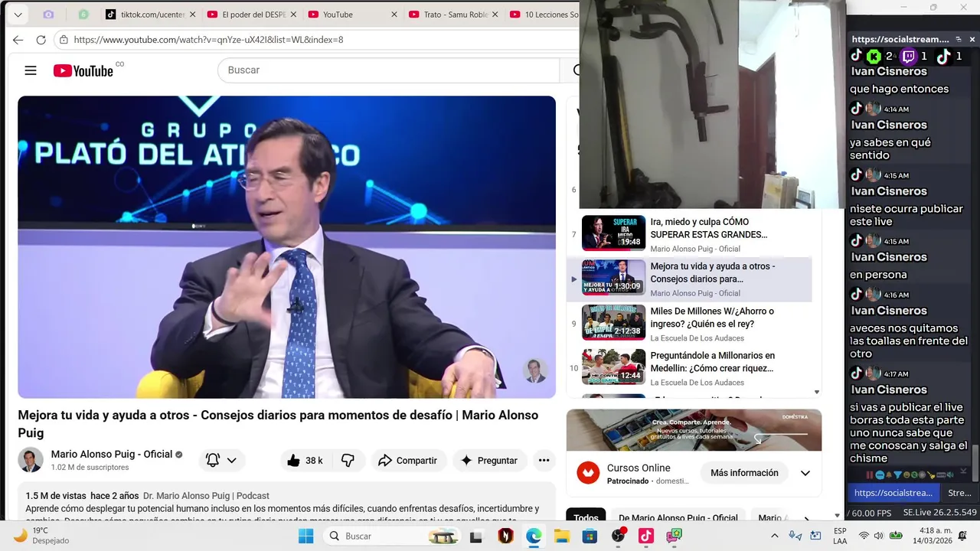This screenshot has height=551, width=980.
Task: Open the YouTube hamburger guide menu
Action: coord(31,70)
